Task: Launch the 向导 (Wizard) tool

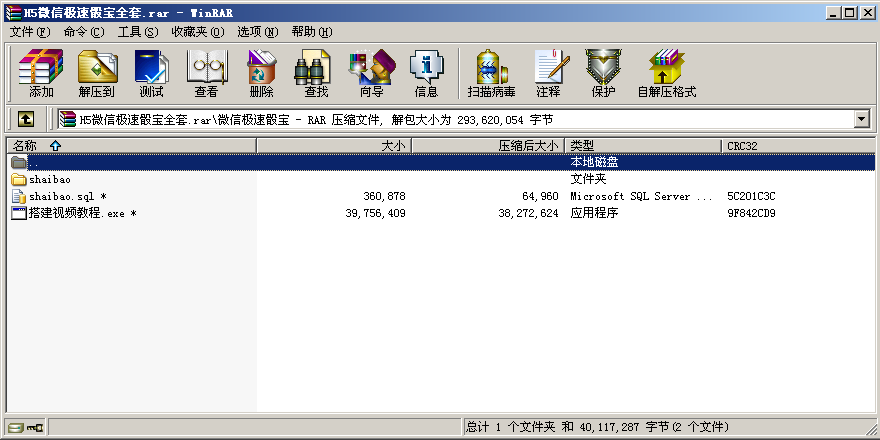Action: [371, 73]
